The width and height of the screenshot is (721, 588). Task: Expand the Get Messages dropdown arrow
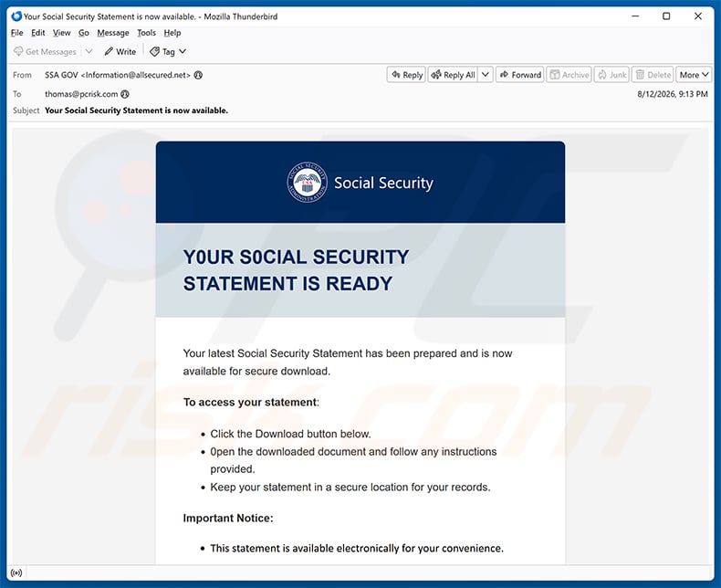point(89,51)
